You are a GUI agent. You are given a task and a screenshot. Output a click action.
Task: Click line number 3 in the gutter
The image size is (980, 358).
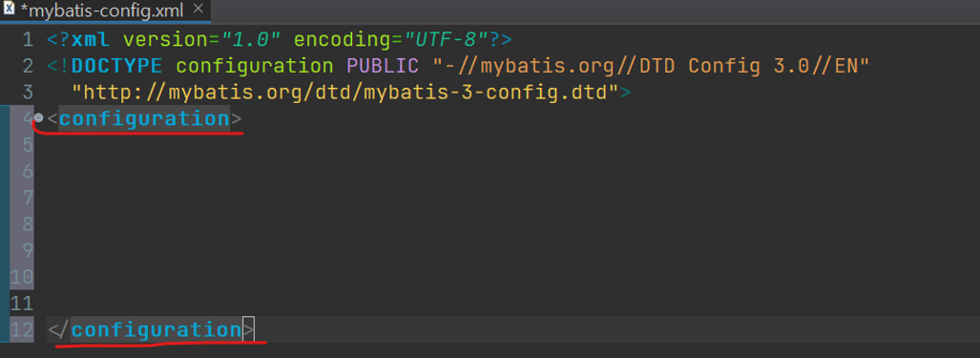coord(28,93)
